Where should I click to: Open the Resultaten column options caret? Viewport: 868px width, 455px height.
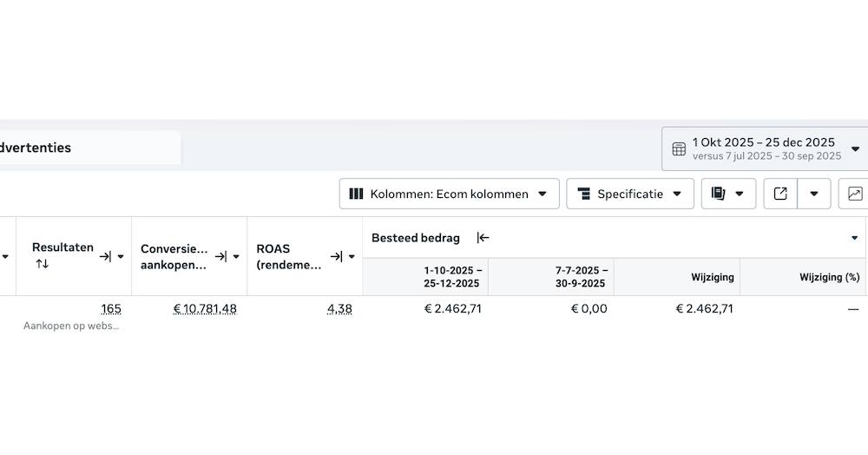[x=121, y=256]
